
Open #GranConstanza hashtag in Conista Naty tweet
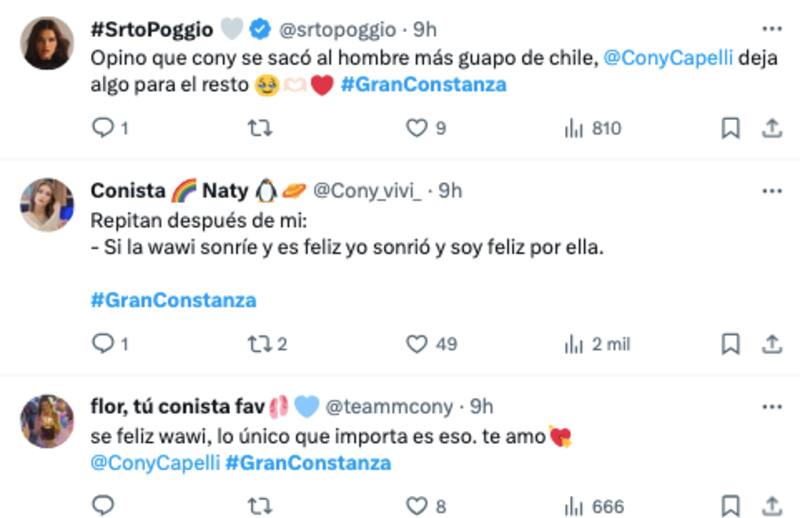(x=173, y=299)
